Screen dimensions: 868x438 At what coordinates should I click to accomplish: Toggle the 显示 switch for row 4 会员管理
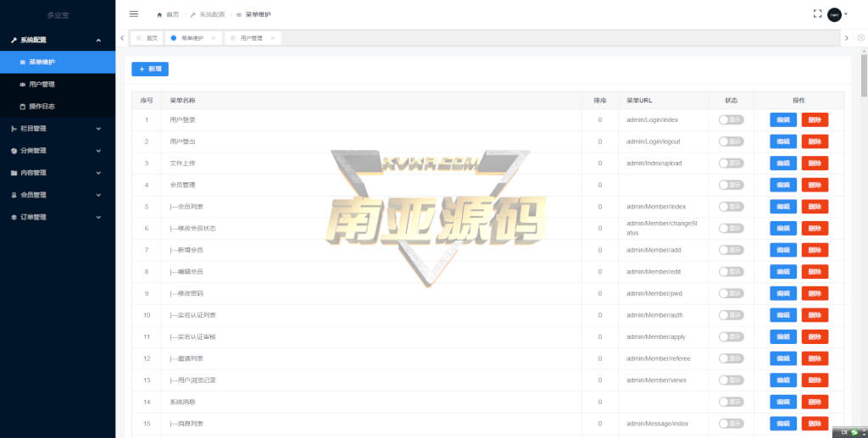[731, 185]
